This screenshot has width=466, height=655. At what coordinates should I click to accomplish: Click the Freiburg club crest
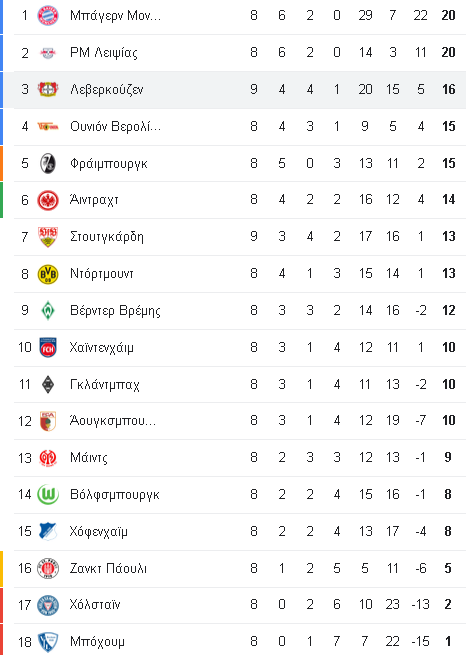(x=48, y=163)
